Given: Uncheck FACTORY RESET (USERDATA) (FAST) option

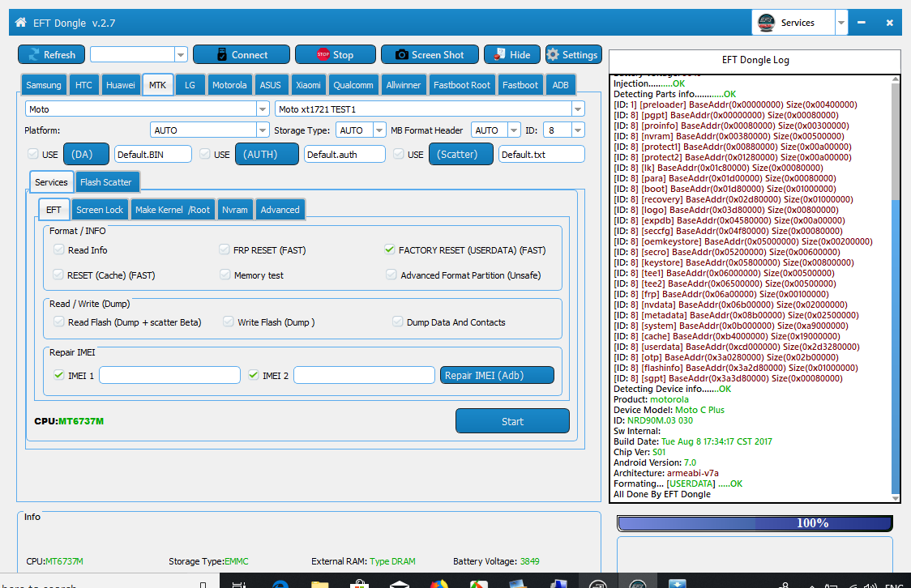Looking at the screenshot, I should pos(391,250).
